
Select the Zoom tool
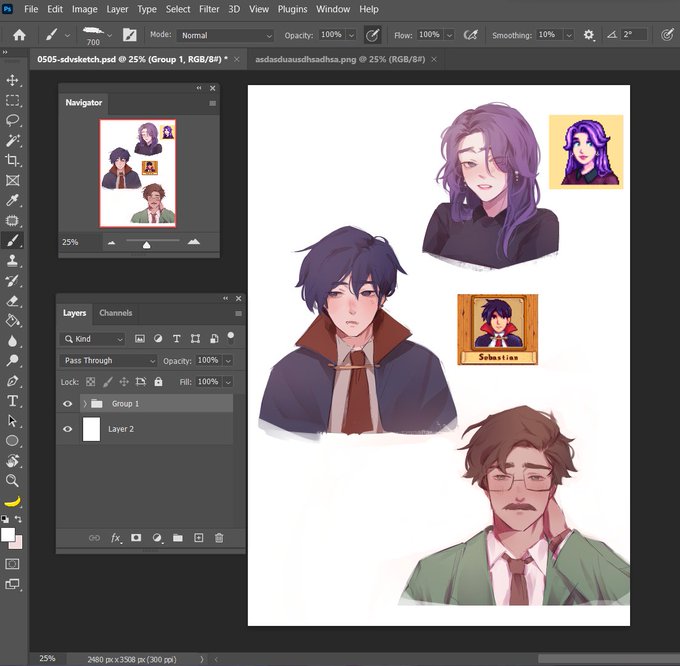tap(12, 480)
